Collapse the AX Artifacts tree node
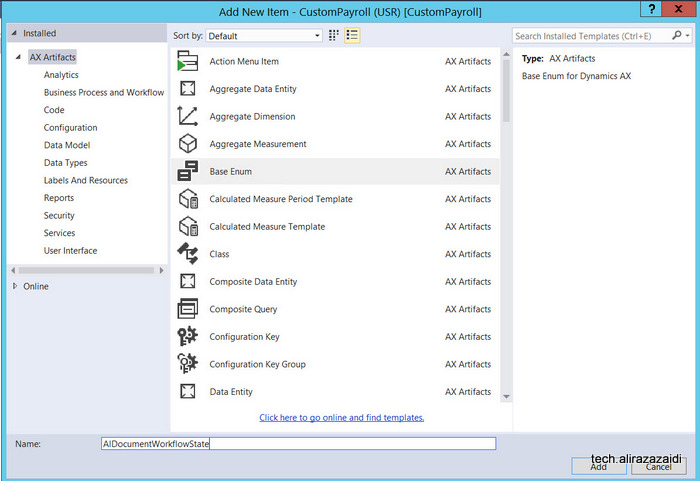 point(18,57)
